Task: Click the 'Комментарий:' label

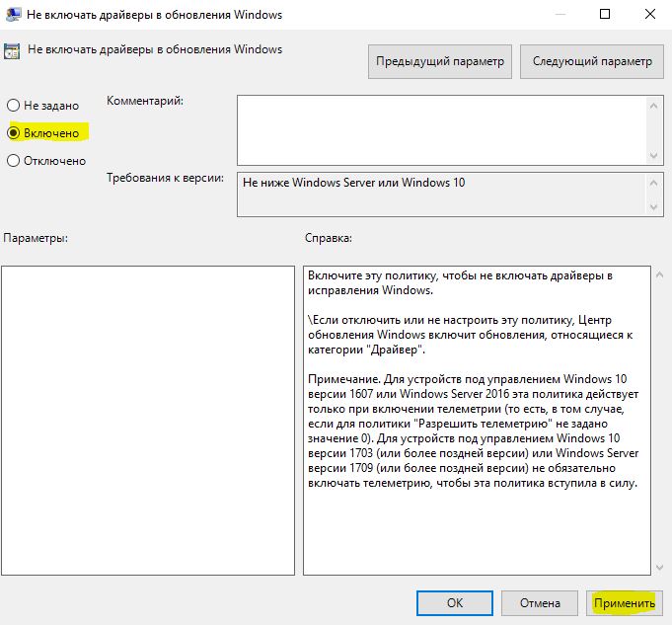Action: 145,101
